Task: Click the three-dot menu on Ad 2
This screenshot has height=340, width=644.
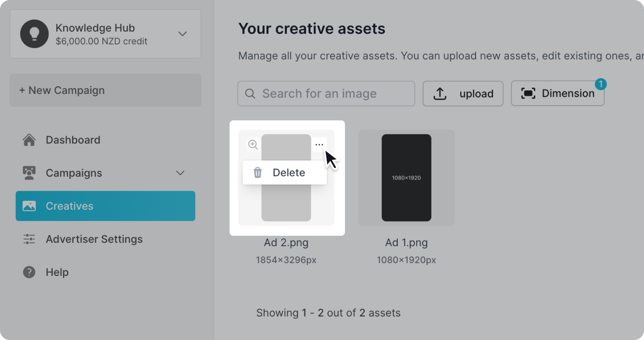Action: (x=319, y=145)
